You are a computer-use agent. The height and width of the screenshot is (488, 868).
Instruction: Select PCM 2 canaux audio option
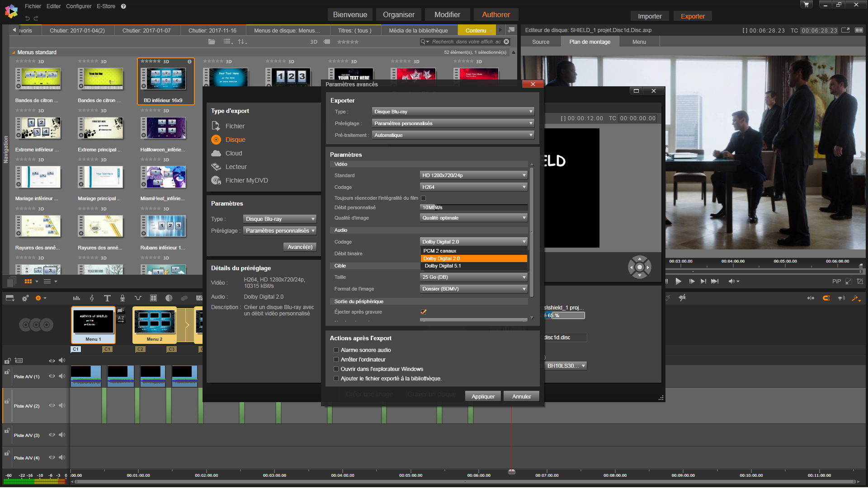(473, 251)
